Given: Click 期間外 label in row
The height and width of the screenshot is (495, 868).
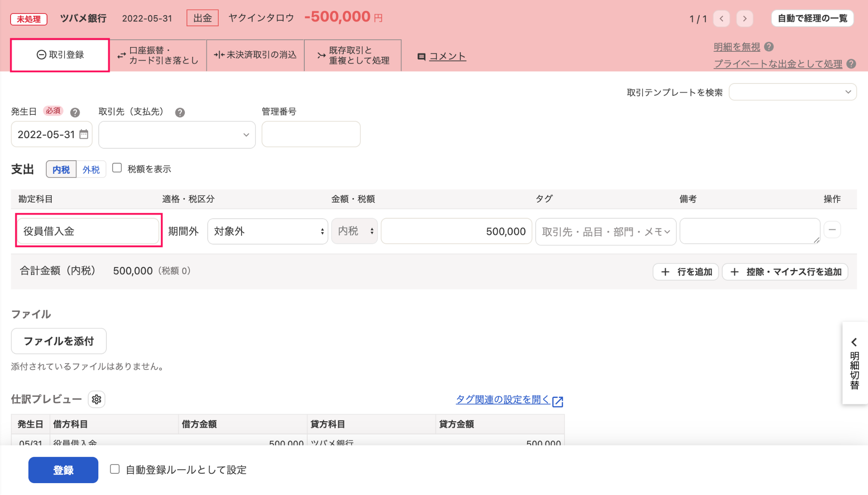Looking at the screenshot, I should [x=183, y=231].
